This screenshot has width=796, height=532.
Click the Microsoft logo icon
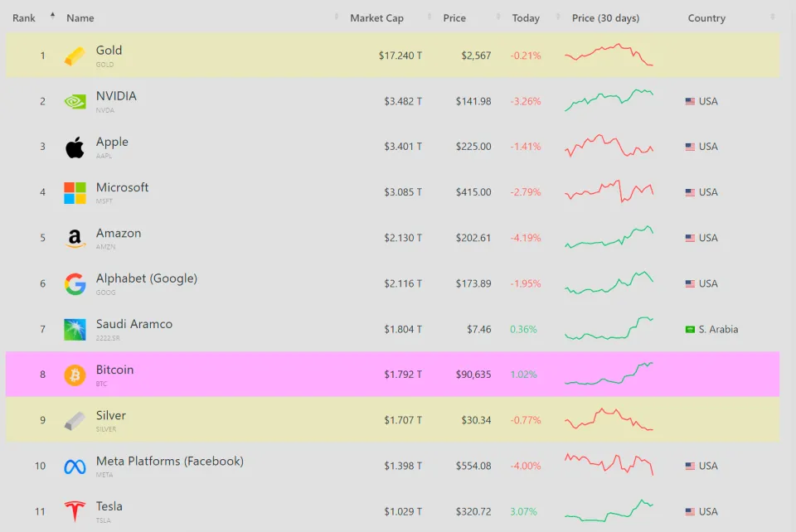(x=75, y=193)
